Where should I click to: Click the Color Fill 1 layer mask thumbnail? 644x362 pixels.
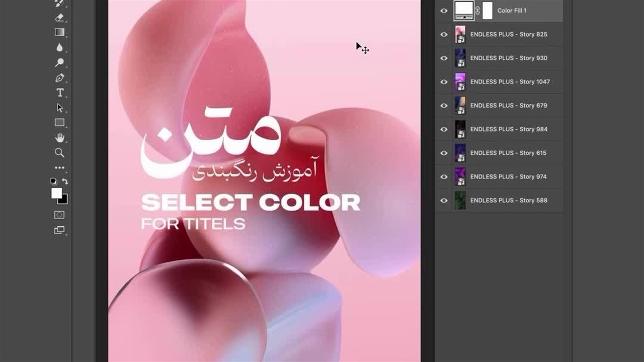pyautogui.click(x=487, y=11)
